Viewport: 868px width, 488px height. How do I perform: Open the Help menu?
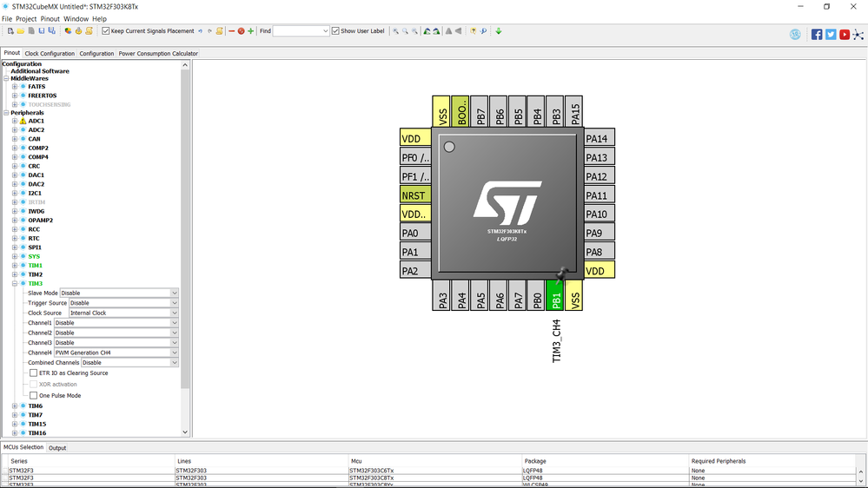pyautogui.click(x=100, y=19)
